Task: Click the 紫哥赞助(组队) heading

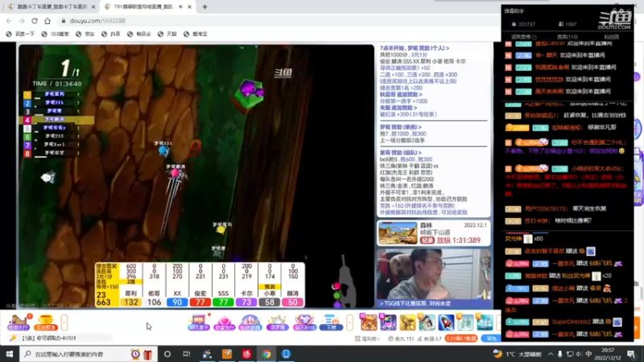Action: point(400,152)
